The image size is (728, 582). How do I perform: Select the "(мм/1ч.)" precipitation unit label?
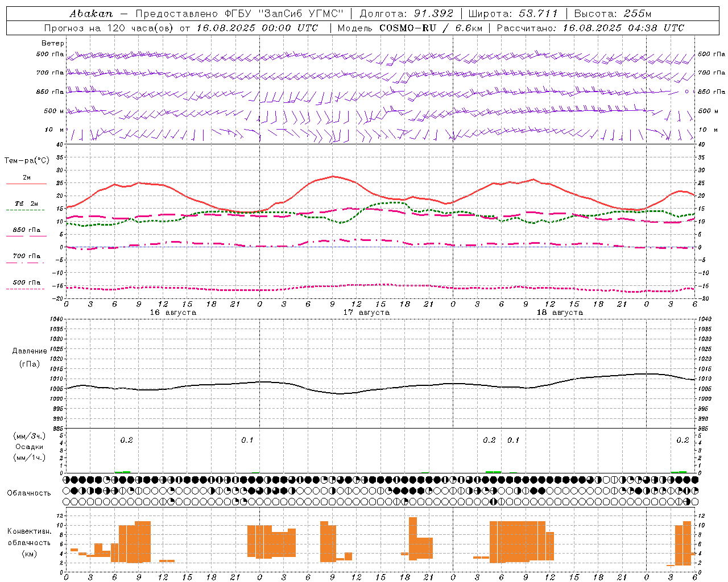30,458
